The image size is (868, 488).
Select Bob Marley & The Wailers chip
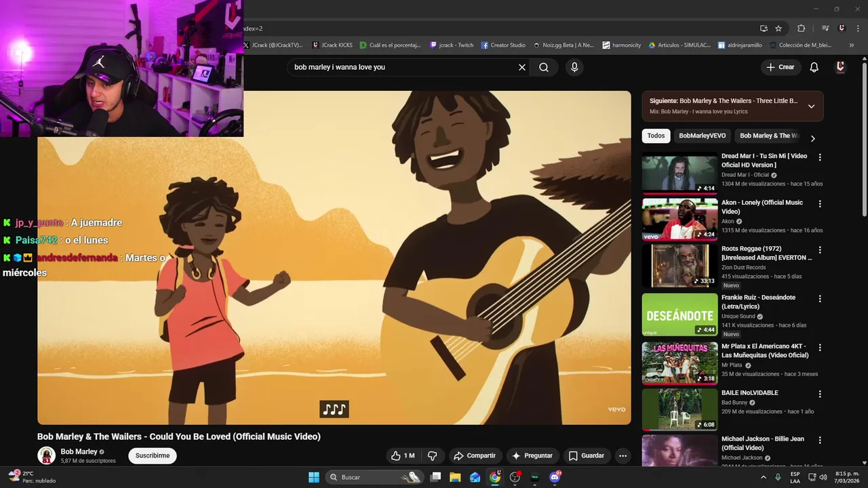click(x=769, y=136)
